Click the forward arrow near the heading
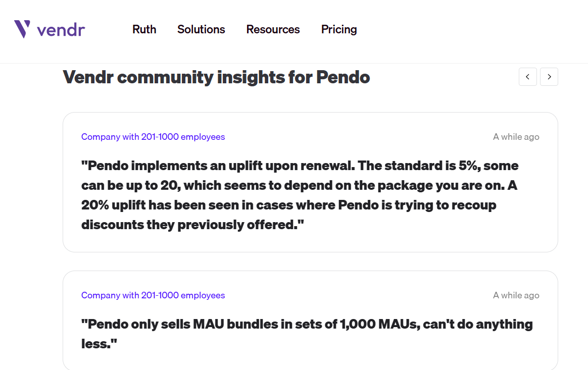The height and width of the screenshot is (370, 588). [549, 76]
